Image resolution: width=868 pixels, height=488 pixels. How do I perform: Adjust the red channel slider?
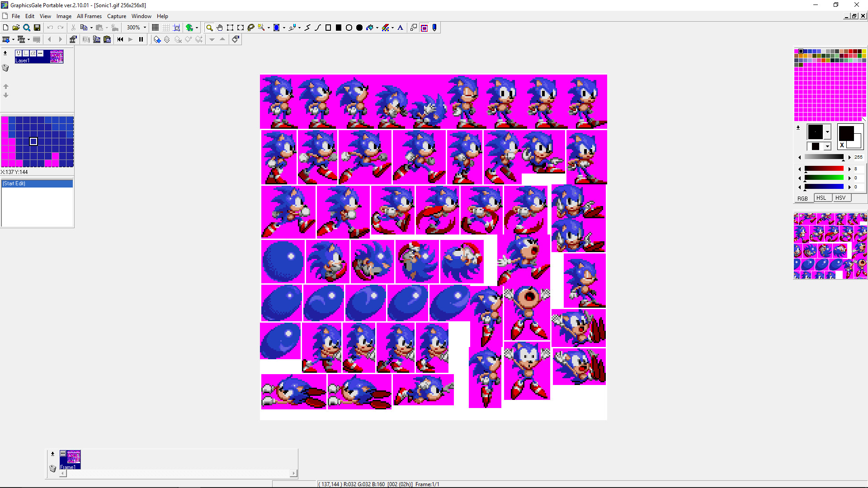point(824,169)
